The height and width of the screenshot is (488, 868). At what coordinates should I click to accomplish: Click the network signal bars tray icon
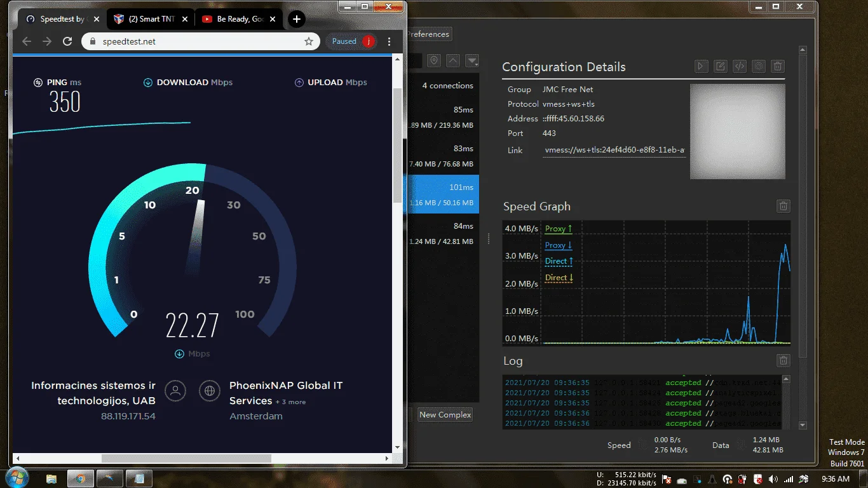click(x=789, y=479)
